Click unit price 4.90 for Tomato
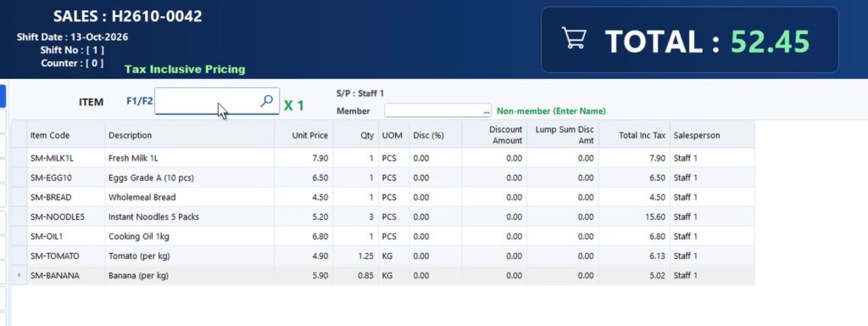 [x=303, y=256]
